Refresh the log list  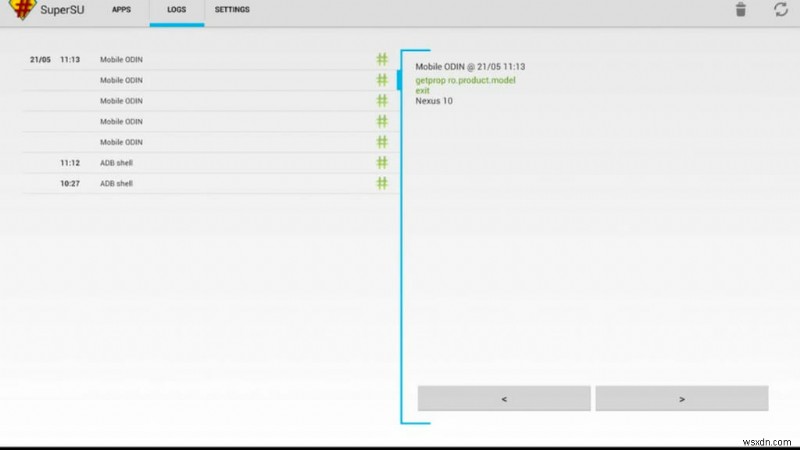[781, 10]
